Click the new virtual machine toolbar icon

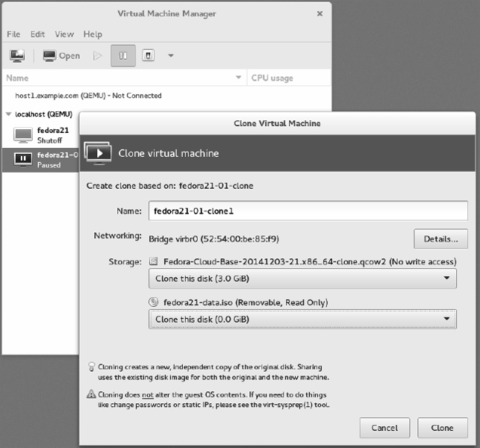click(x=17, y=56)
